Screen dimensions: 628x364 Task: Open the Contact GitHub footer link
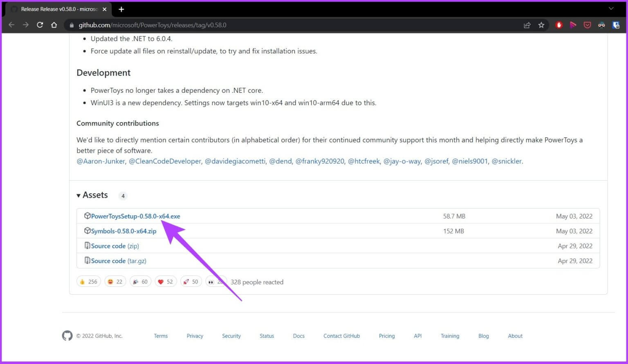[341, 336]
